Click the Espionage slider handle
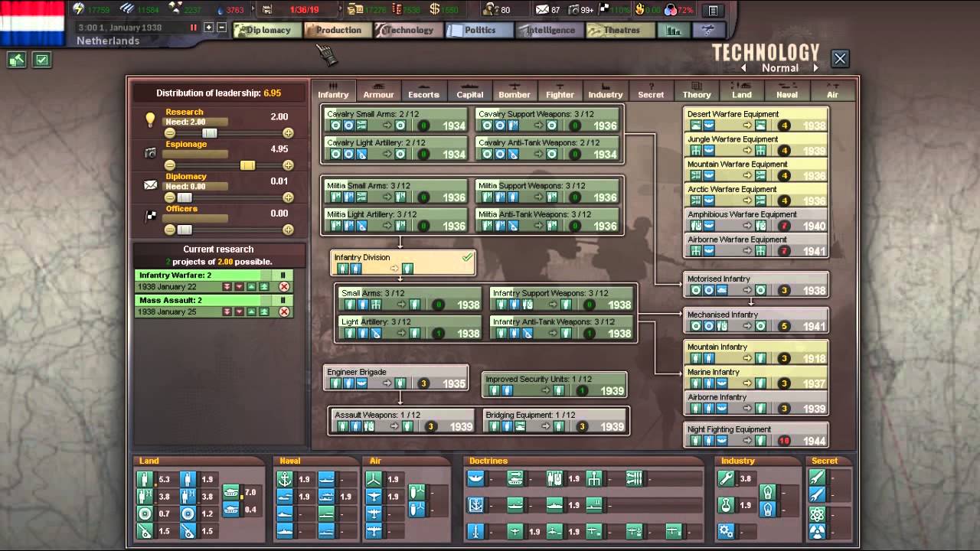The width and height of the screenshot is (980, 551). pos(247,165)
